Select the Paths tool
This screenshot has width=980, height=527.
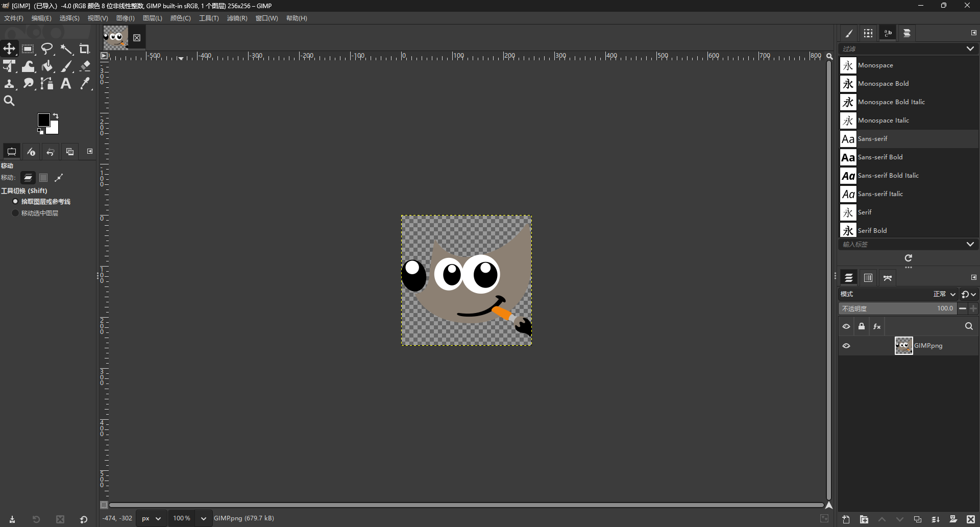(x=47, y=84)
